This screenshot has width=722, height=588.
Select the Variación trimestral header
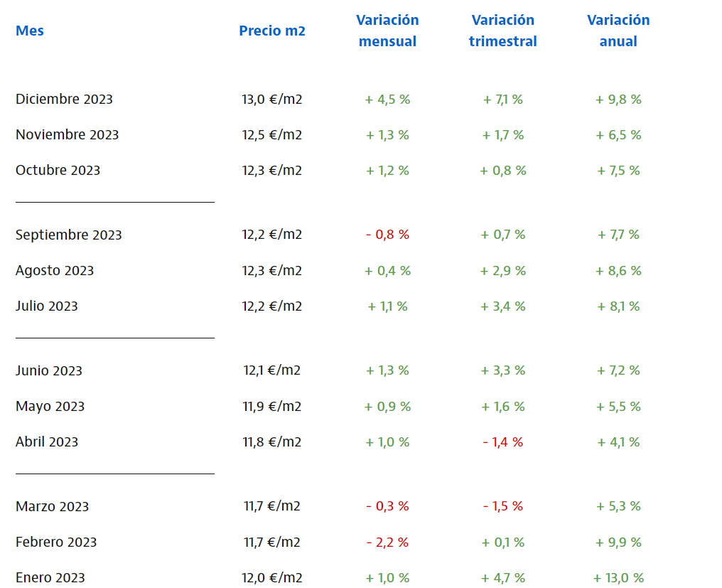502,31
